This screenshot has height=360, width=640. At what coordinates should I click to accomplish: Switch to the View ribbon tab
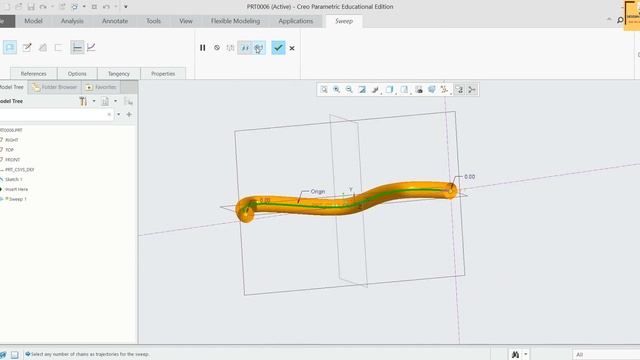click(x=186, y=21)
